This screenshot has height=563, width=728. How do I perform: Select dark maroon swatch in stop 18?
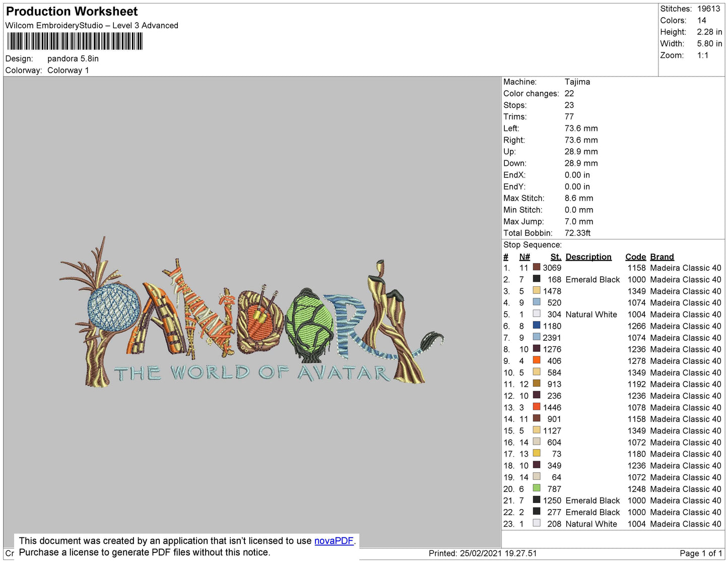tap(537, 465)
